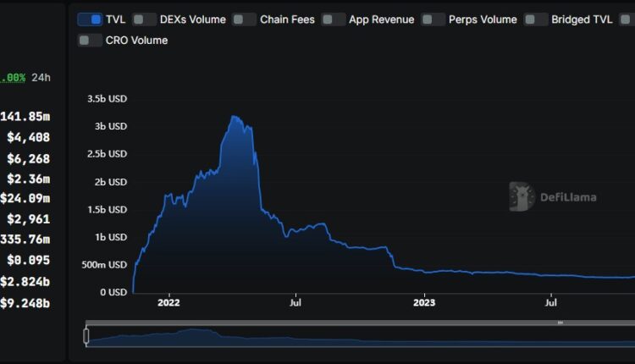This screenshot has width=635, height=364.
Task: Click the DefiLlama llama logo watermark
Action: click(x=522, y=196)
